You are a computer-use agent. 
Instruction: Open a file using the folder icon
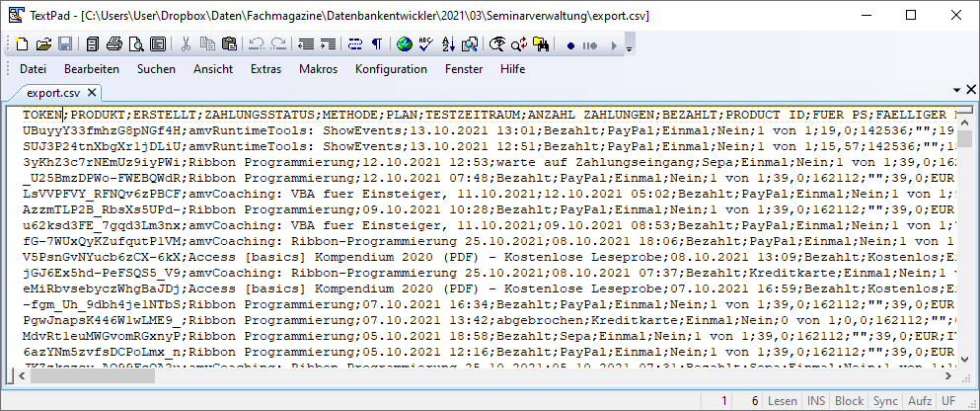pyautogui.click(x=43, y=44)
